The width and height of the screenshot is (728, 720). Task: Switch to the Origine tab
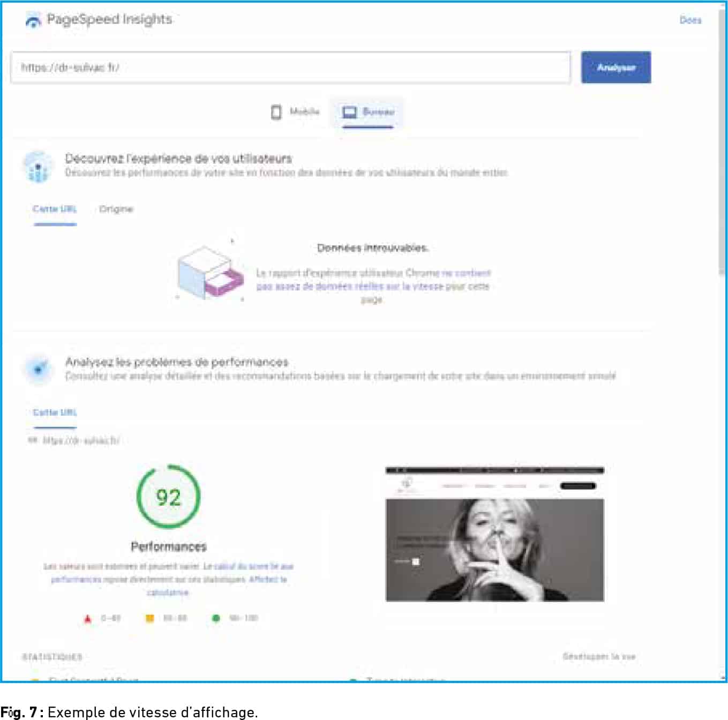[116, 209]
